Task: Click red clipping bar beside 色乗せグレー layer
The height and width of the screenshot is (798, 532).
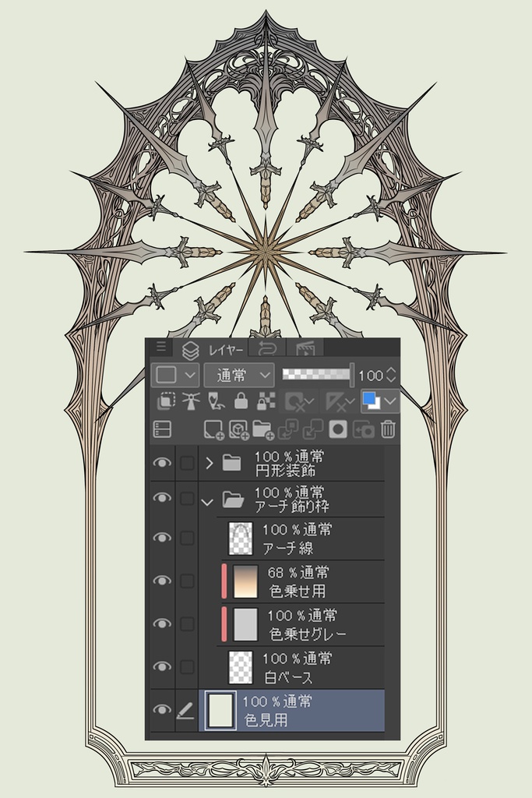Action: [224, 623]
